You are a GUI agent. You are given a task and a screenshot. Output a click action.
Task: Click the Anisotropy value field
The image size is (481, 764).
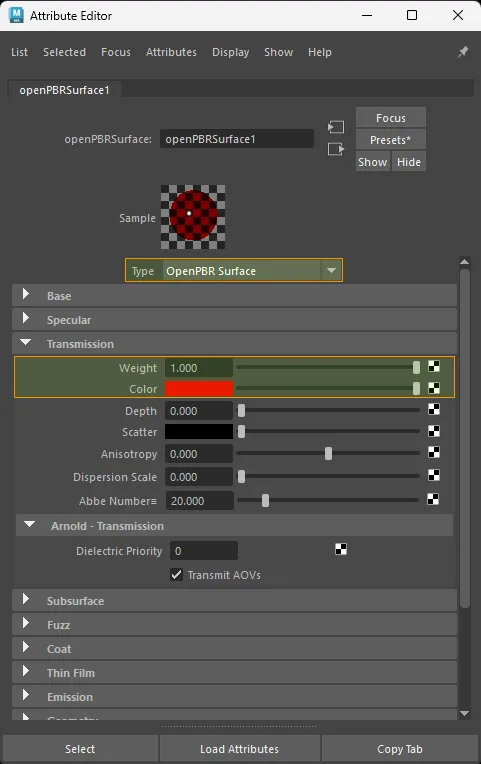(199, 454)
